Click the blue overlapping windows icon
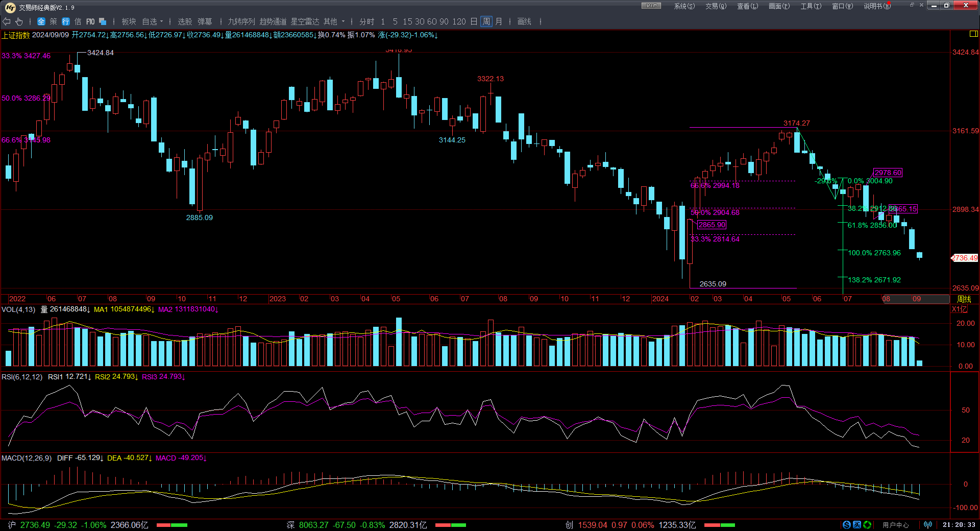 103,21
